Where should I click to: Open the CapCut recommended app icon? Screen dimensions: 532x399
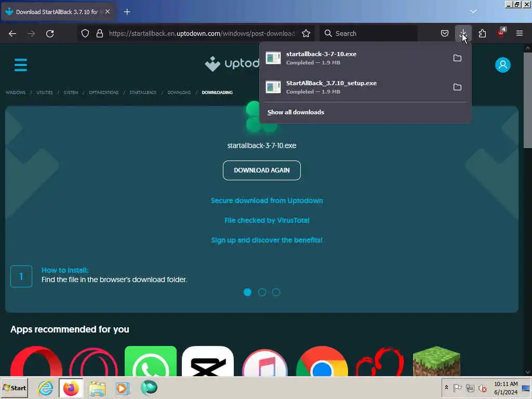point(208,361)
